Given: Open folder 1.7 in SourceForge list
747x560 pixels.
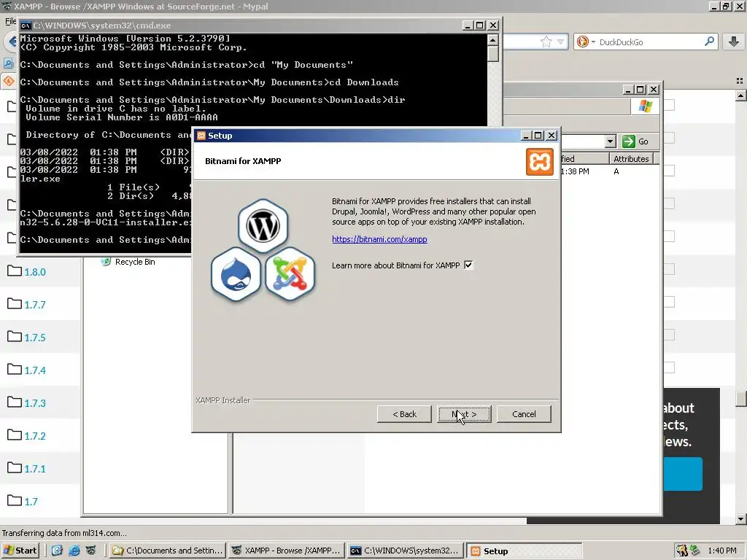Looking at the screenshot, I should [x=31, y=502].
